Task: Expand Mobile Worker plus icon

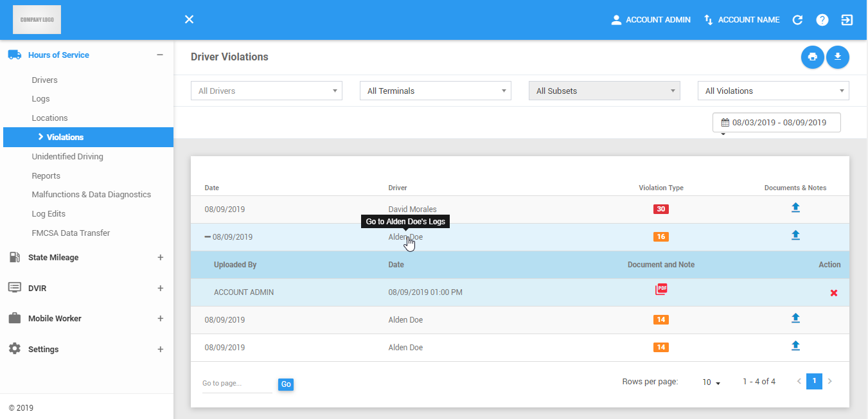Action: (x=161, y=319)
